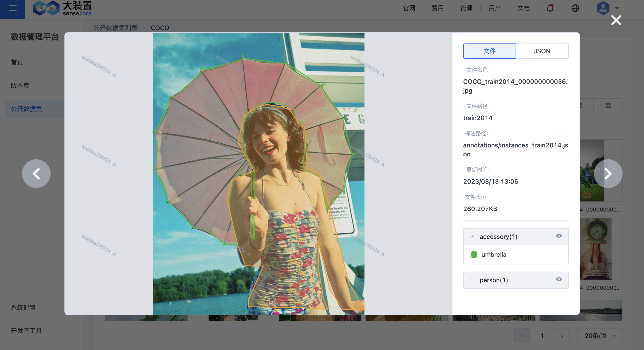Open the notification bell
The width and height of the screenshot is (644, 350).
[550, 8]
